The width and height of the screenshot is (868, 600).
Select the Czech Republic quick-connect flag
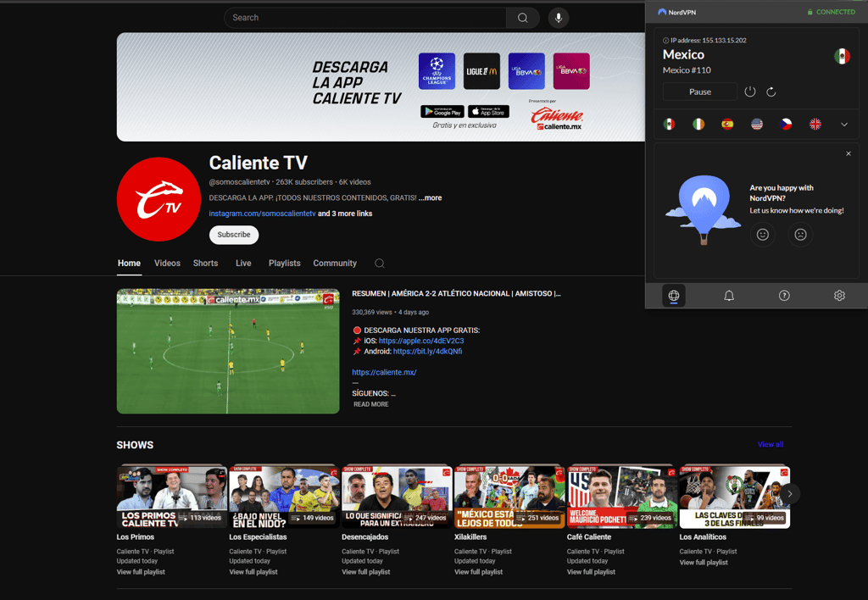[786, 124]
